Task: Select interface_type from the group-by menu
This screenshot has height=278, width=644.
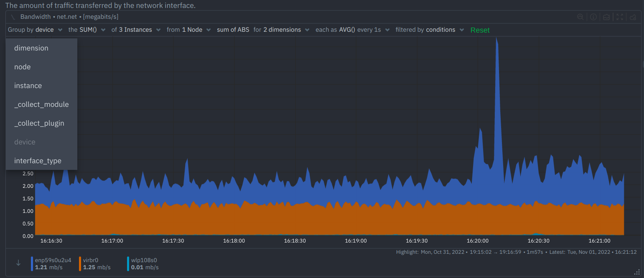Action: [x=38, y=161]
